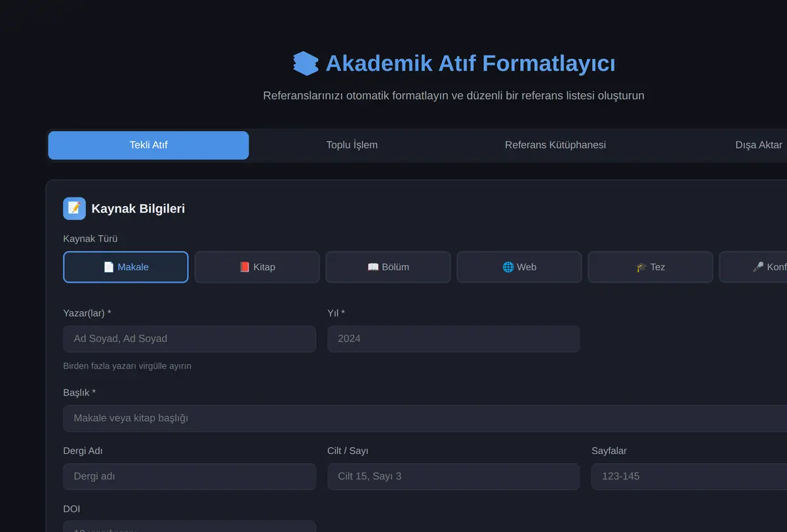This screenshot has width=787, height=532.
Task: Open the Referans Kütüphanesi tab
Action: (555, 145)
